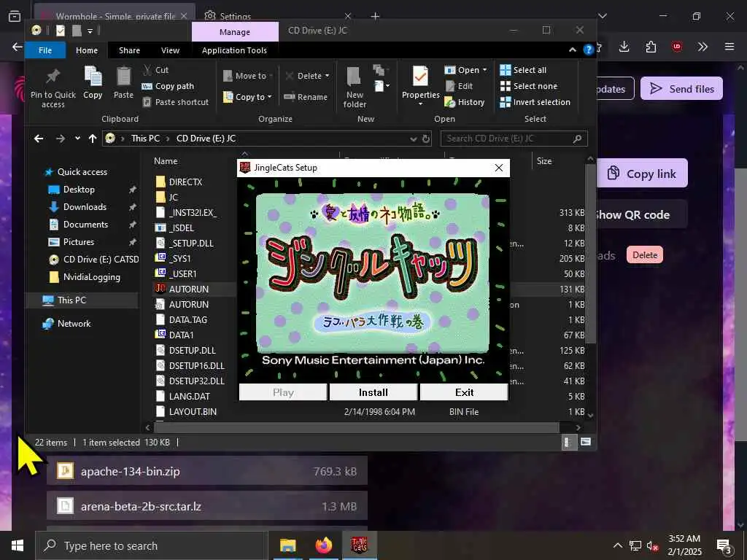Open the Copy to dropdown
This screenshot has width=747, height=560.
tap(248, 97)
